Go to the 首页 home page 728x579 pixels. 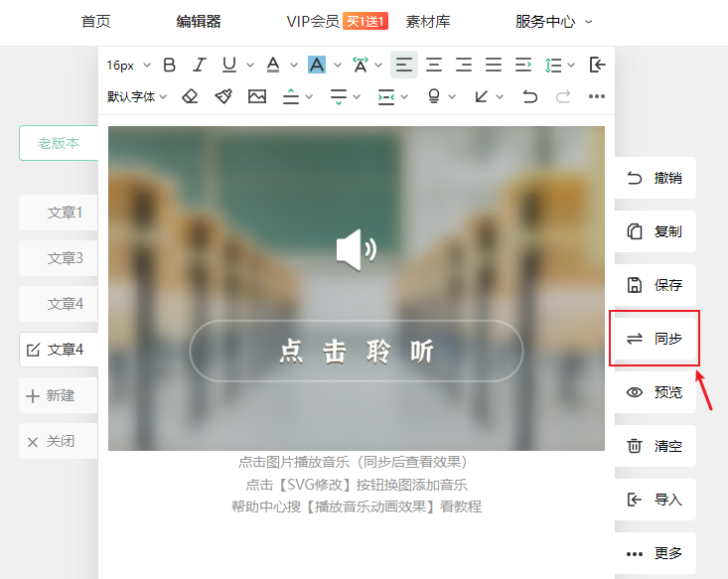95,22
